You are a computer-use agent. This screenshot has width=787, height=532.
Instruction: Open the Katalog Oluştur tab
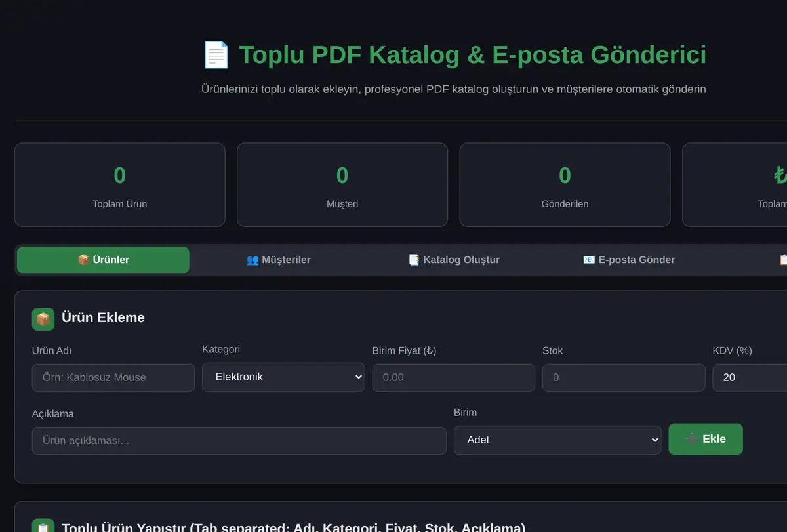[x=454, y=260]
